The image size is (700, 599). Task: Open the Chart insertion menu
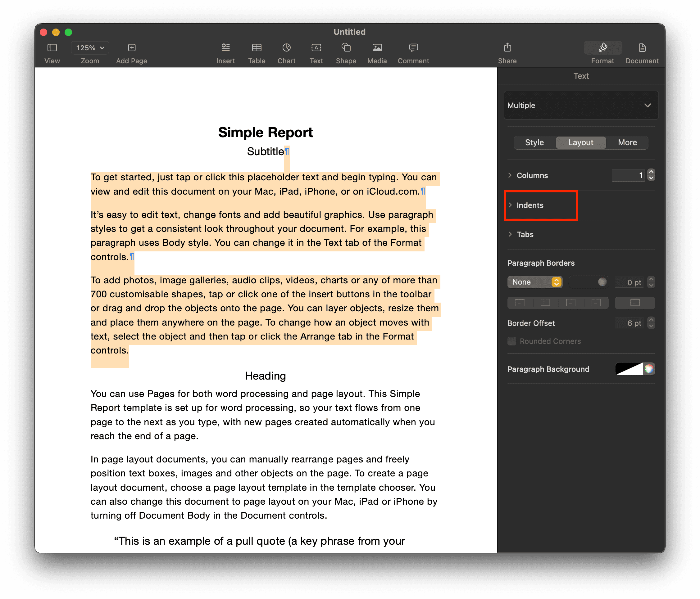286,52
